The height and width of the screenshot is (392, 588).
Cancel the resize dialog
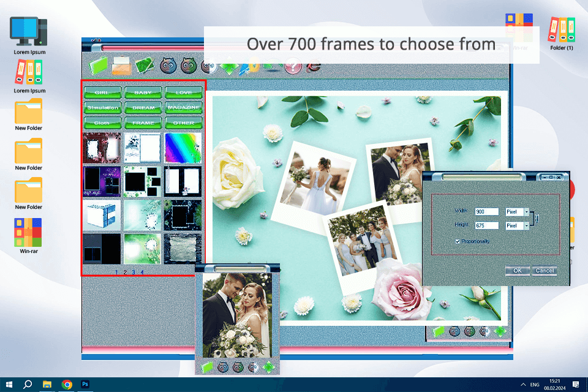click(545, 271)
